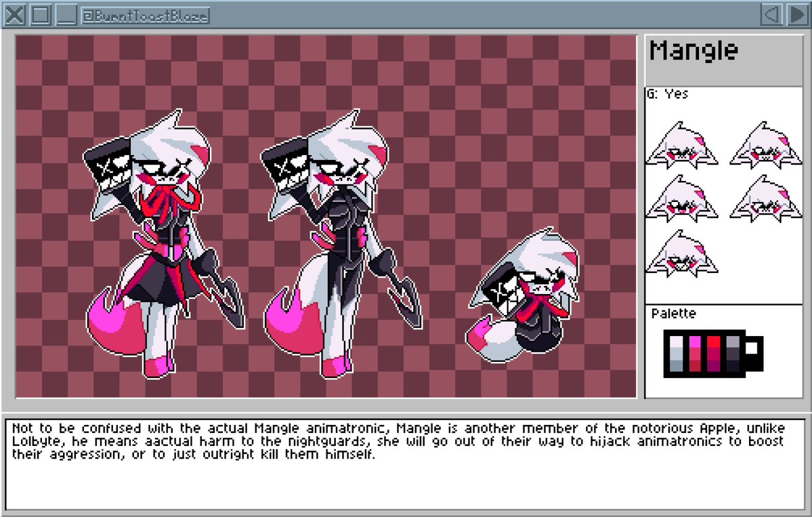Screen dimensions: 812x517
Task: Click the left-pointing back arrow button
Action: [x=771, y=14]
